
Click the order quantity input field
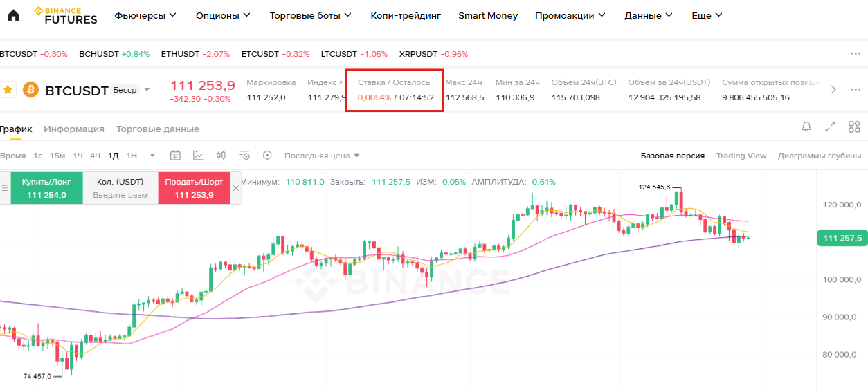click(120, 195)
